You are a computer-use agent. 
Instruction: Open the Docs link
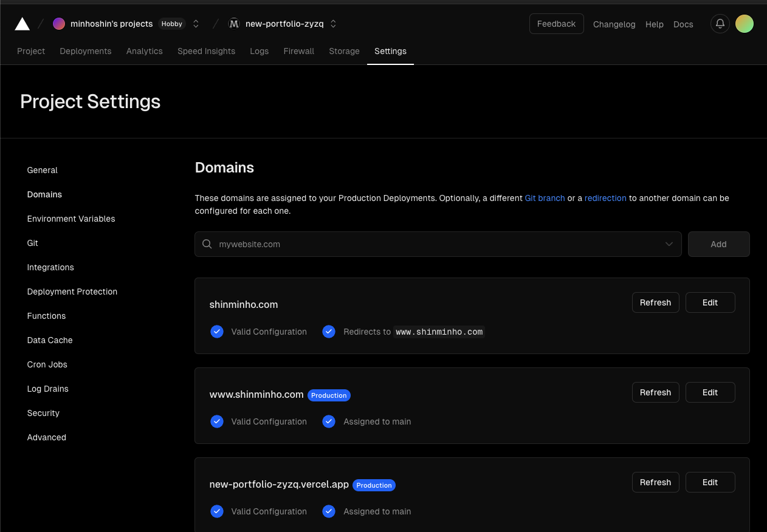(x=683, y=24)
